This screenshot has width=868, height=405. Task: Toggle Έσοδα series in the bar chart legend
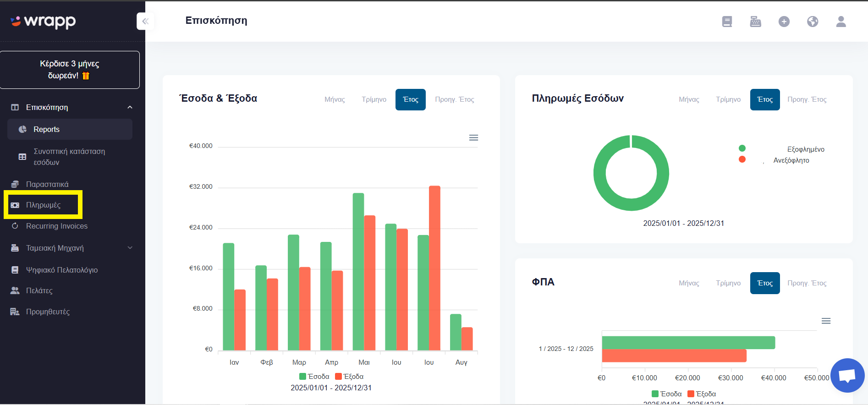(x=314, y=377)
